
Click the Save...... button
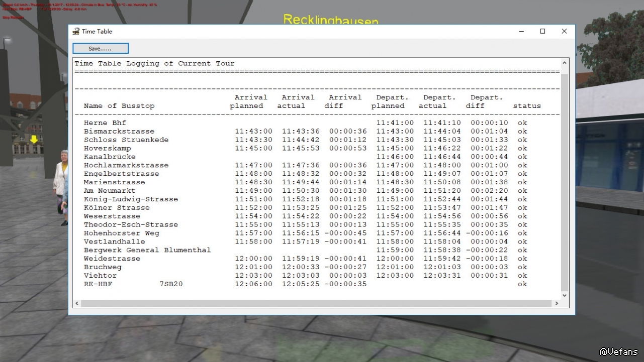pos(101,49)
